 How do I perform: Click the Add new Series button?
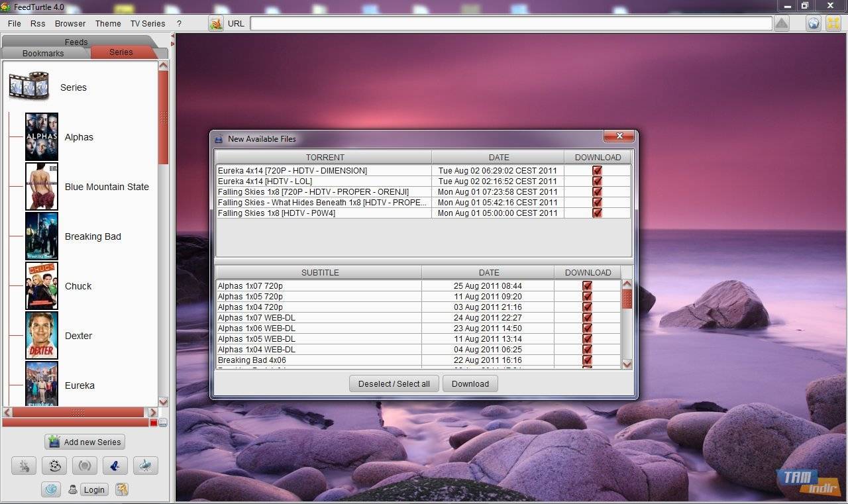click(85, 442)
